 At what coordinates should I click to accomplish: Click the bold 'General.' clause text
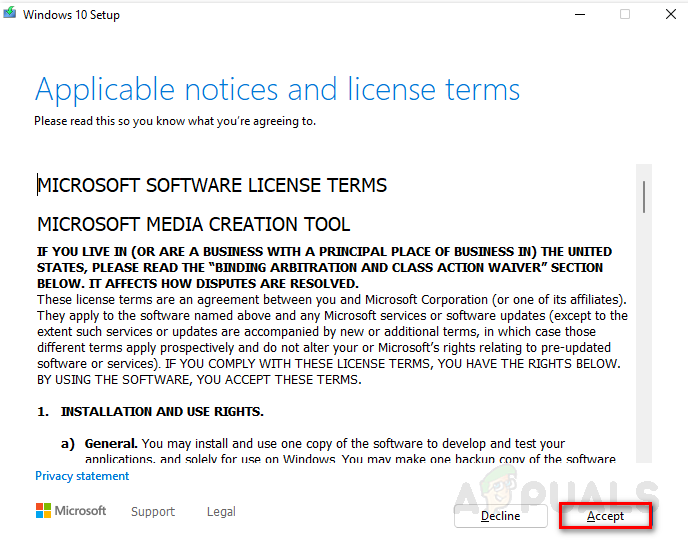pos(111,444)
